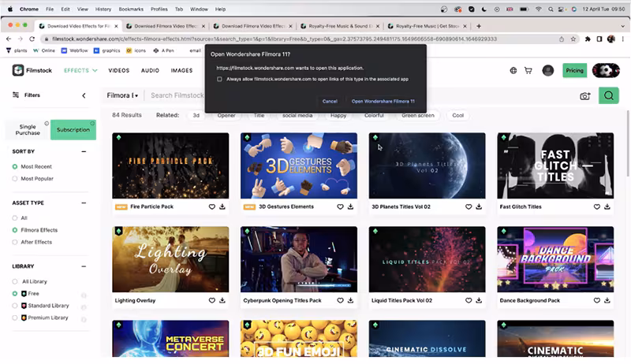Select All Library radio option
This screenshot has height=364, width=631.
[15, 281]
